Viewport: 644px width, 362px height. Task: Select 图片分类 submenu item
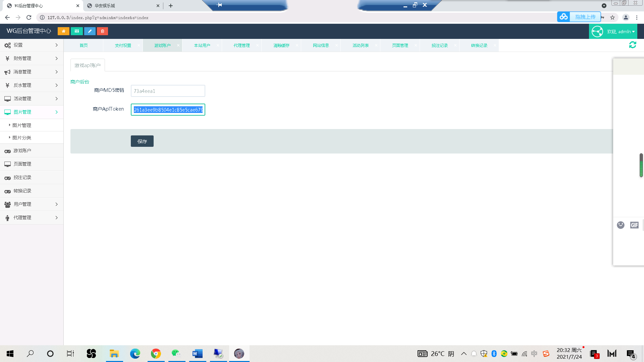pos(22,138)
